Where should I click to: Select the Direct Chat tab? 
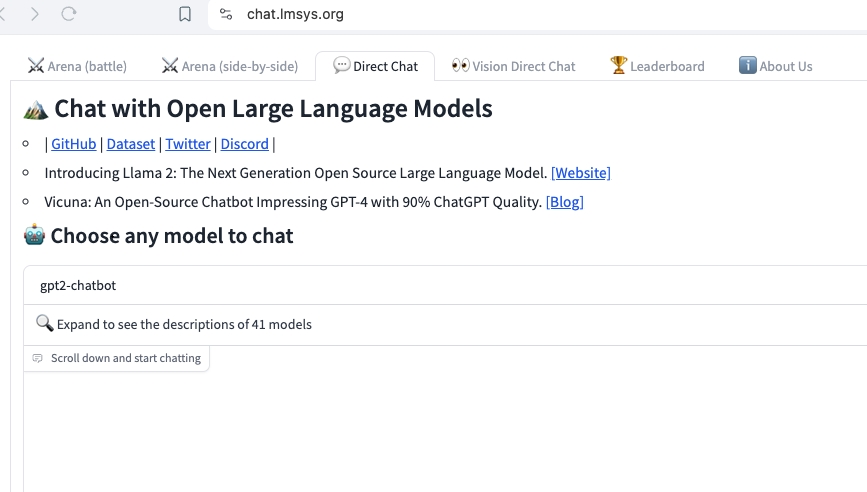(x=375, y=66)
